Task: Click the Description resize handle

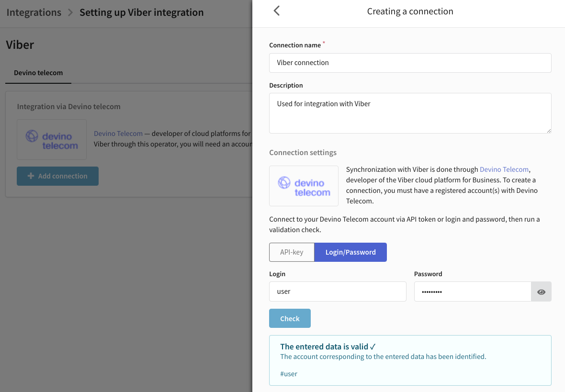Action: point(548,130)
